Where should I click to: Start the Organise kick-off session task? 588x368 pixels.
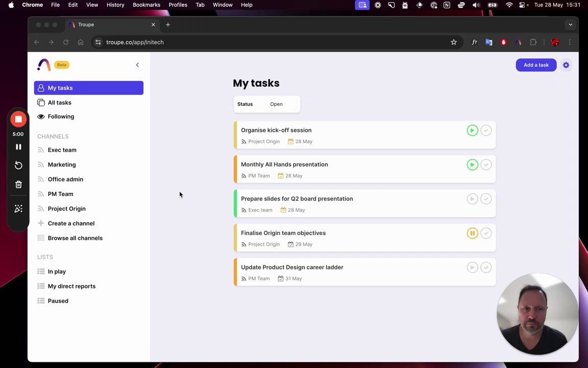tap(472, 130)
